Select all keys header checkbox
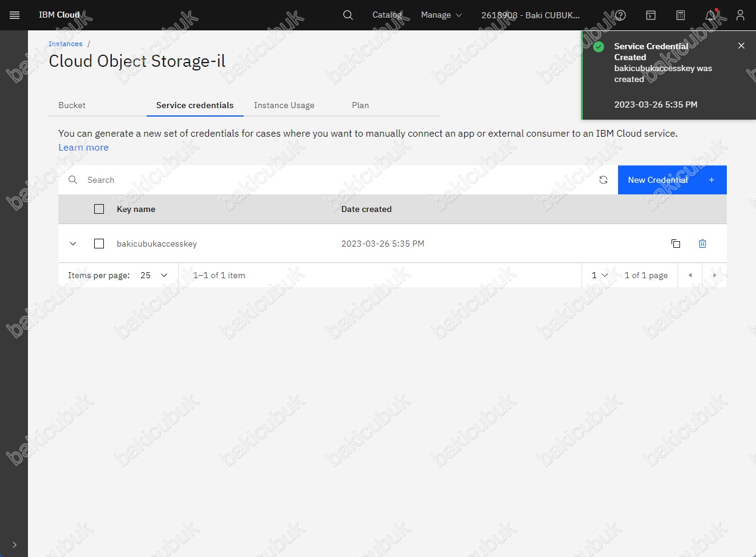756x557 pixels. point(99,209)
